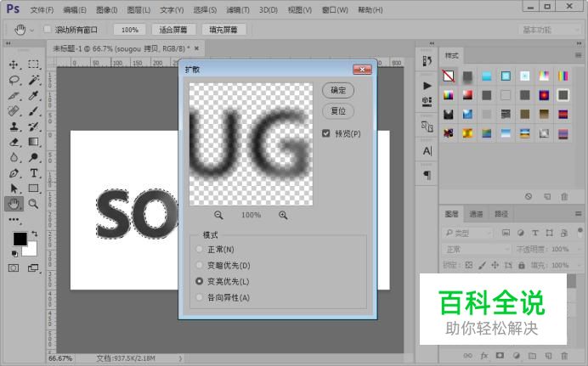This screenshot has width=588, height=366.
Task: Click the 适合屏幕 fit screen button
Action: pyautogui.click(x=173, y=30)
